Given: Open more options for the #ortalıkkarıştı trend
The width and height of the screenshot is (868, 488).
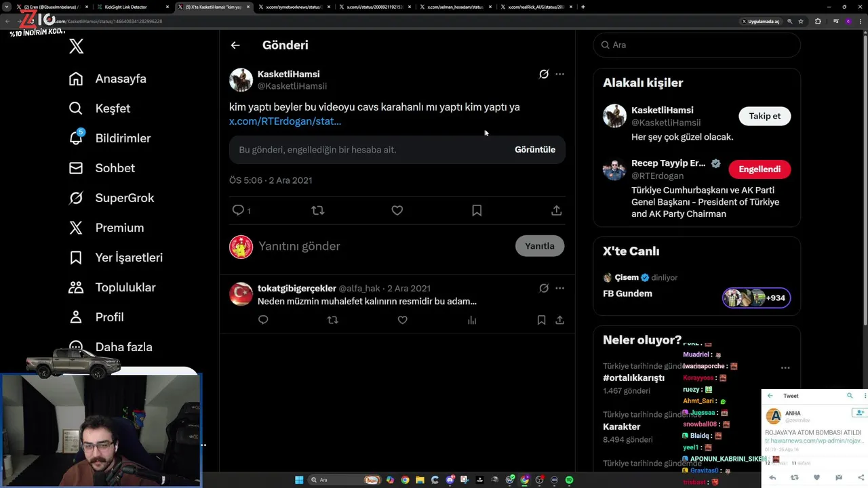Looking at the screenshot, I should 785,368.
